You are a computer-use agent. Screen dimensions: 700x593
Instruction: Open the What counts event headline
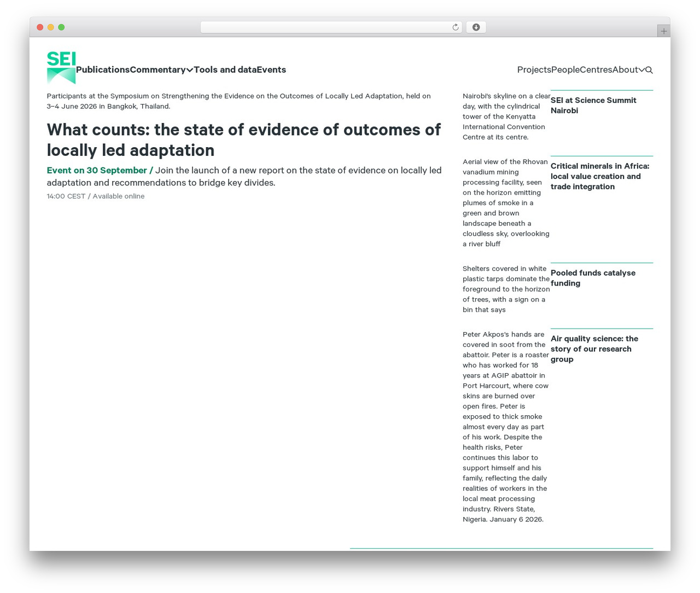[243, 139]
